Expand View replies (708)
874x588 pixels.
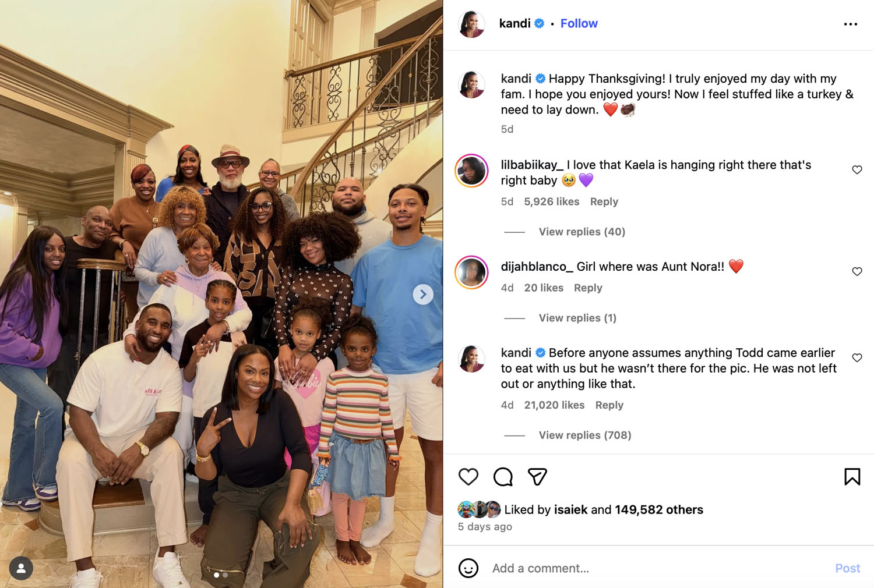[585, 435]
